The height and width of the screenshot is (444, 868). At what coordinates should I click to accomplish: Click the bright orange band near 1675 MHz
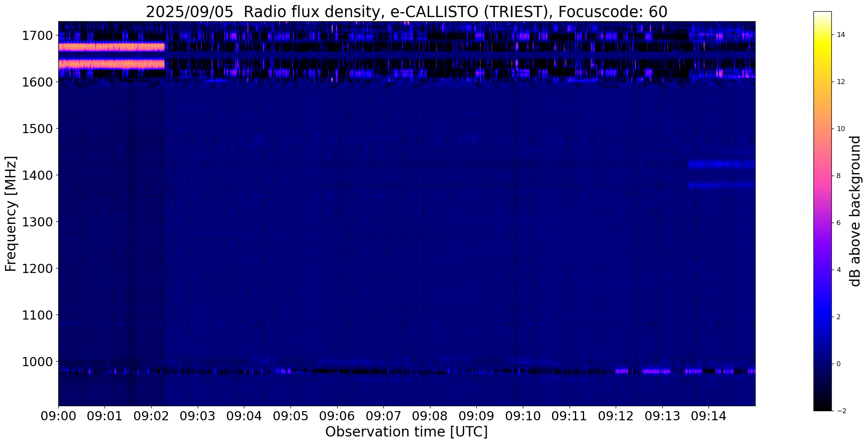112,47
